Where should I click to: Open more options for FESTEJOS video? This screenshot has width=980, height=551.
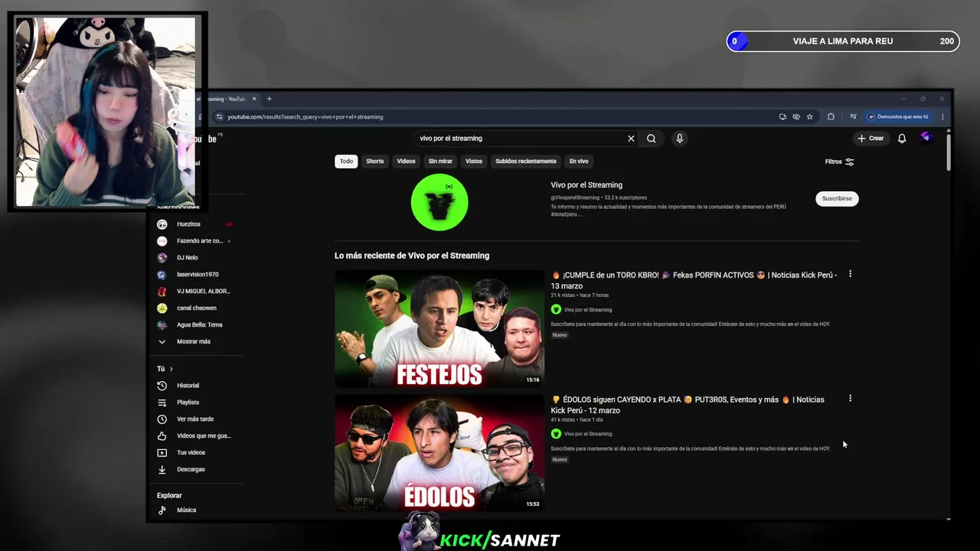[x=850, y=274]
